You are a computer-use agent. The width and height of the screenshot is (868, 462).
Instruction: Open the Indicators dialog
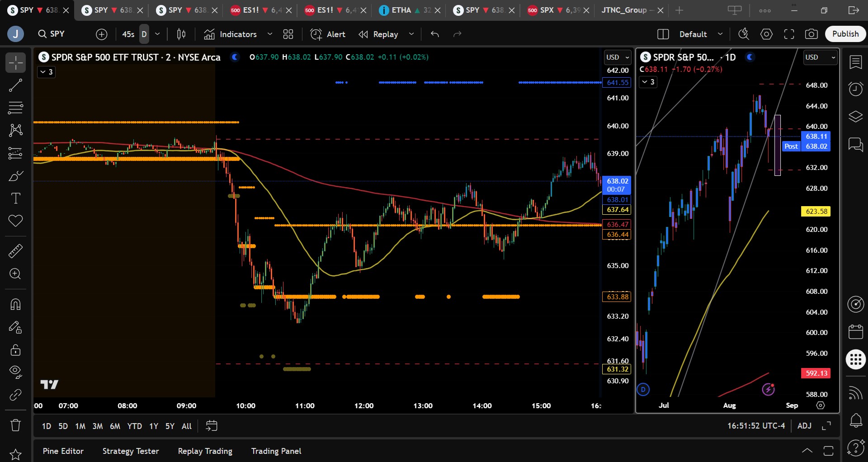[231, 34]
